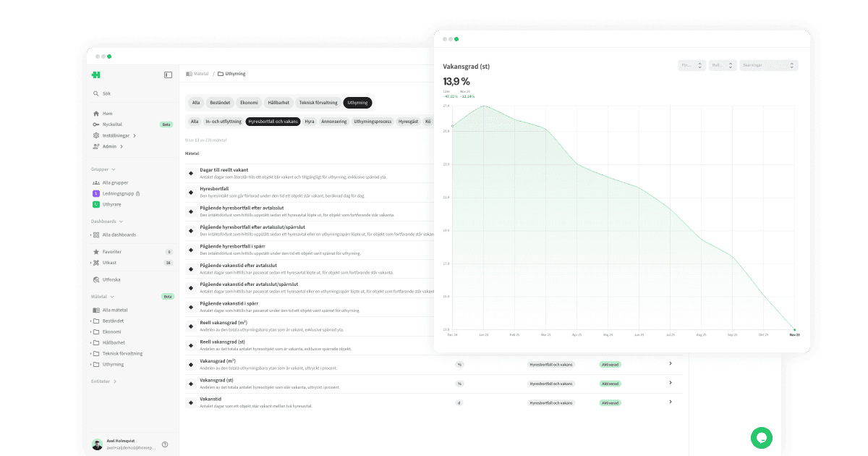Select the Hyra filter chip
The height and width of the screenshot is (456, 868).
click(x=309, y=121)
